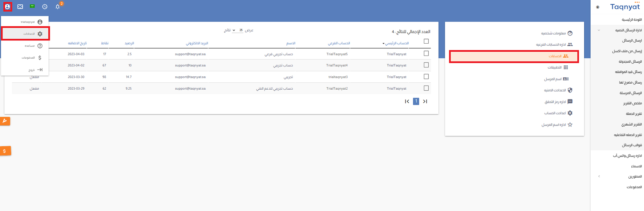Click the green flag language icon

[x=32, y=6]
